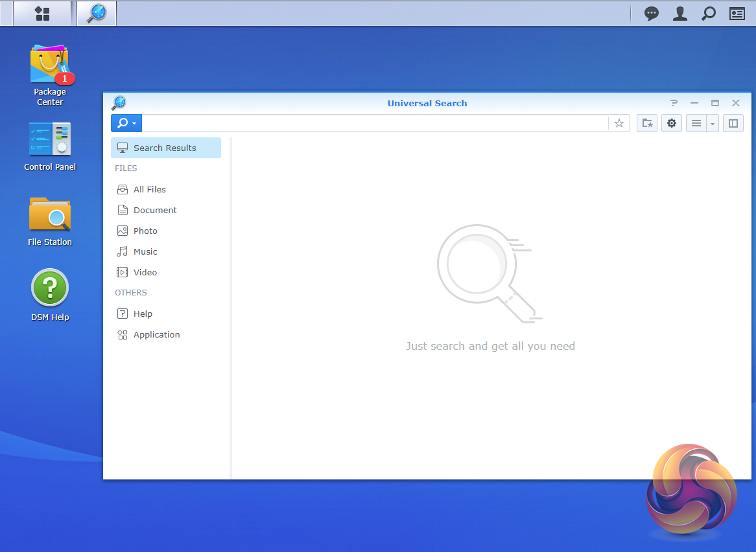This screenshot has width=756, height=552.
Task: Filter results by Music
Action: point(166,251)
